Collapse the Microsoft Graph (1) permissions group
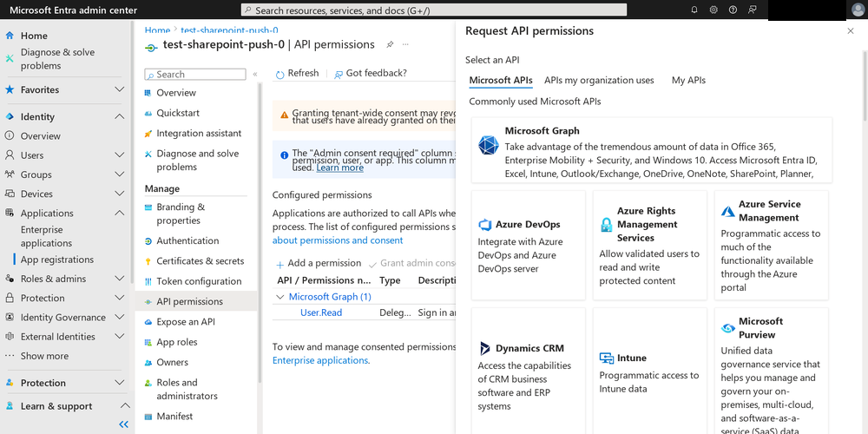The image size is (868, 434). 280,297
